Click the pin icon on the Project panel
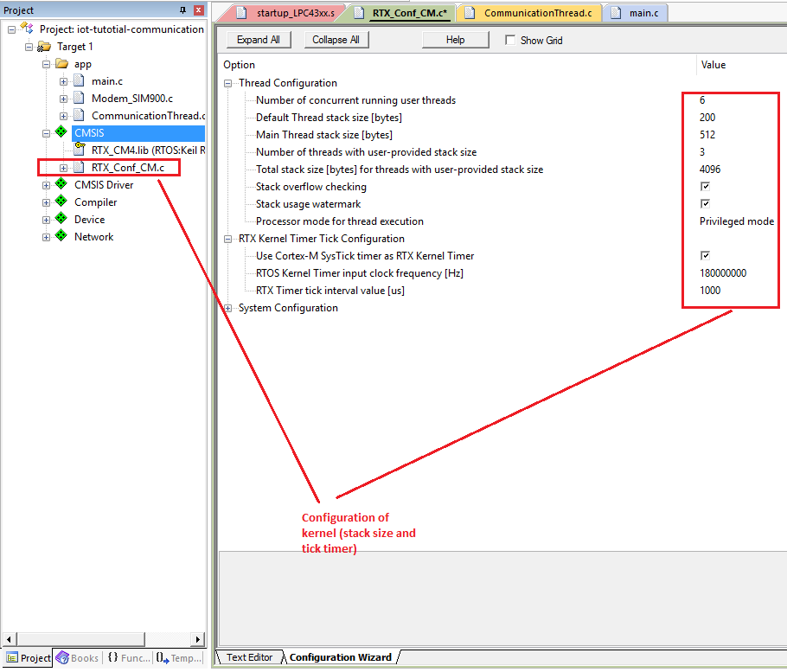The image size is (787, 672). click(x=182, y=10)
